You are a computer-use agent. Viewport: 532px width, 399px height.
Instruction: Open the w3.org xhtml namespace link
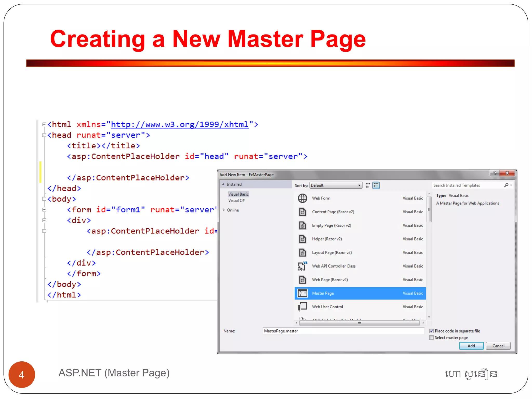point(180,125)
